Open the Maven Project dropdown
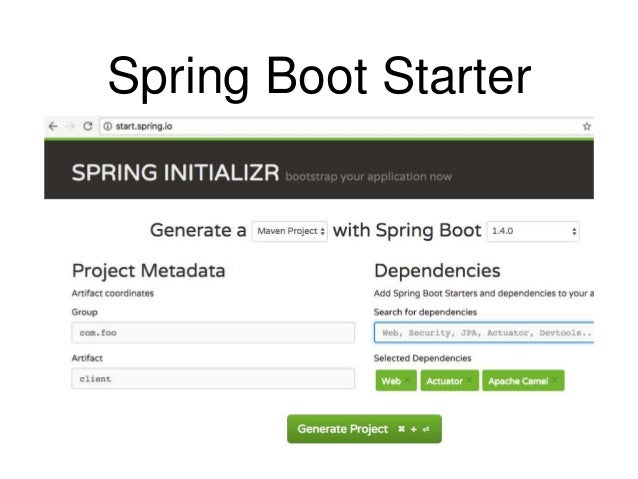This screenshot has width=638, height=479. click(x=290, y=231)
